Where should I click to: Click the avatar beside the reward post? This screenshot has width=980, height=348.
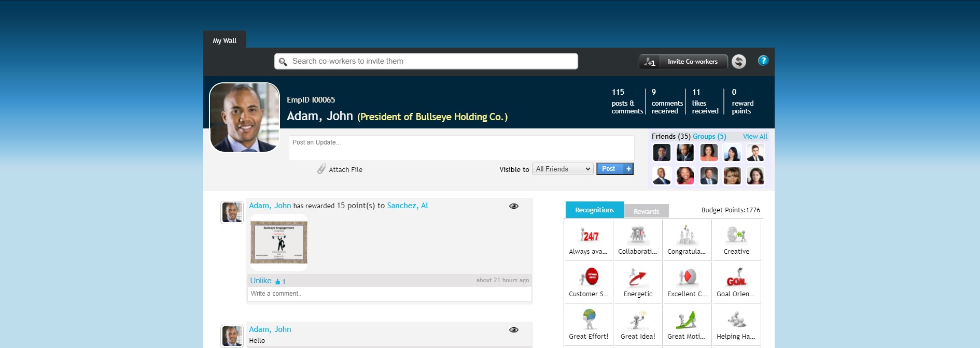[x=232, y=212]
